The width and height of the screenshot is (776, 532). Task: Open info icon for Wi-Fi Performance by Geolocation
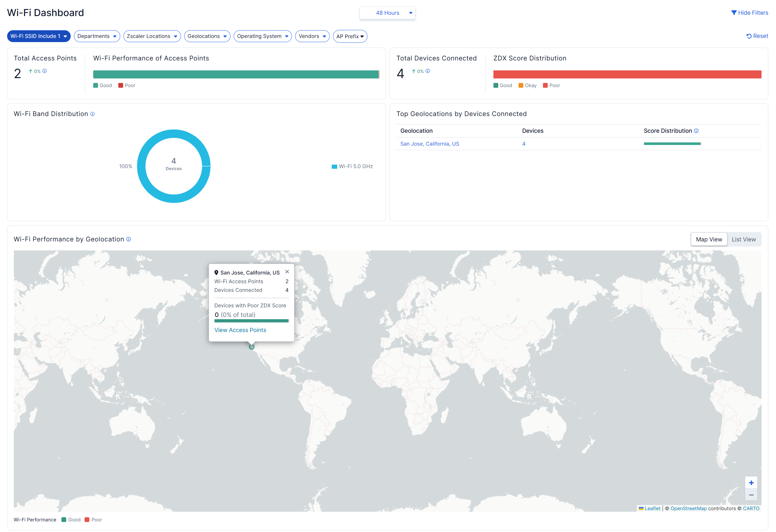(129, 239)
